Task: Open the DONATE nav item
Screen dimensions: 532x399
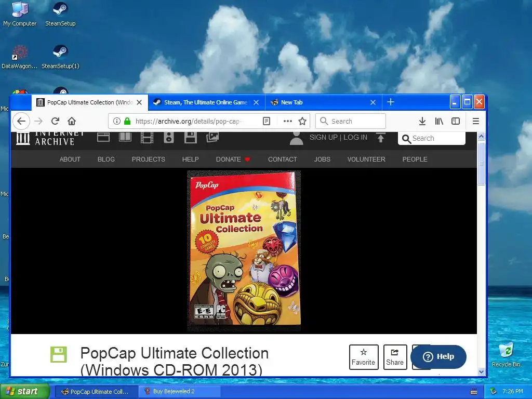Action: coord(233,159)
